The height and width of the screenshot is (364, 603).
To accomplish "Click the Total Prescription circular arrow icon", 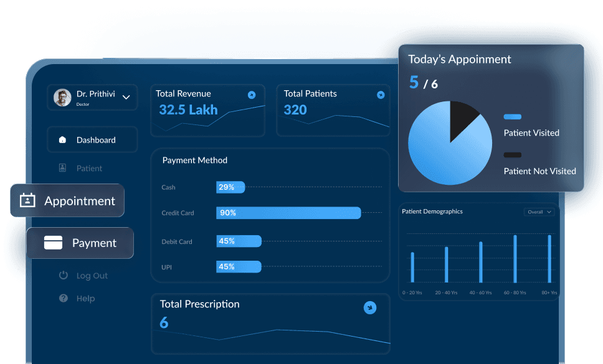I will point(370,307).
